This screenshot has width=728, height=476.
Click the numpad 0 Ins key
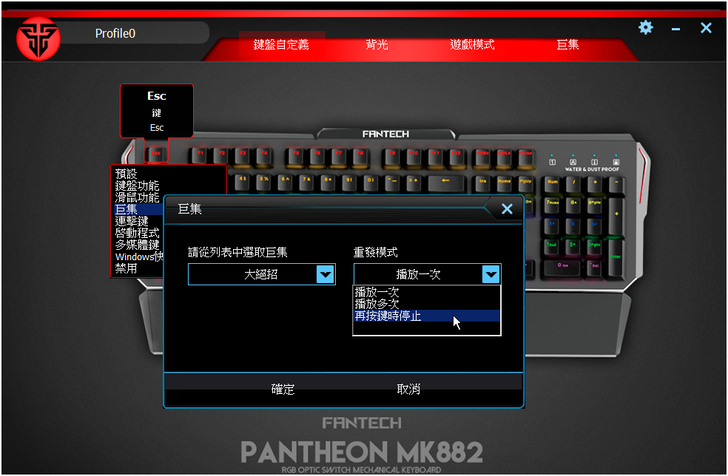[x=563, y=268]
